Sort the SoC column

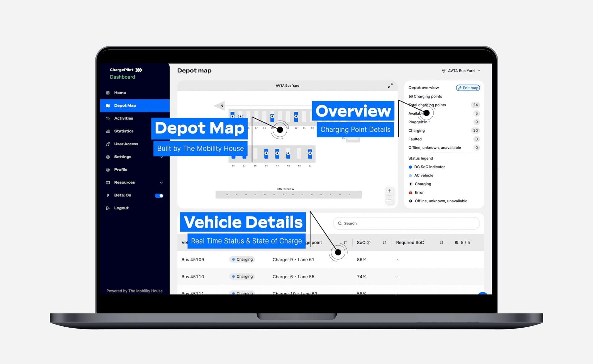[385, 243]
